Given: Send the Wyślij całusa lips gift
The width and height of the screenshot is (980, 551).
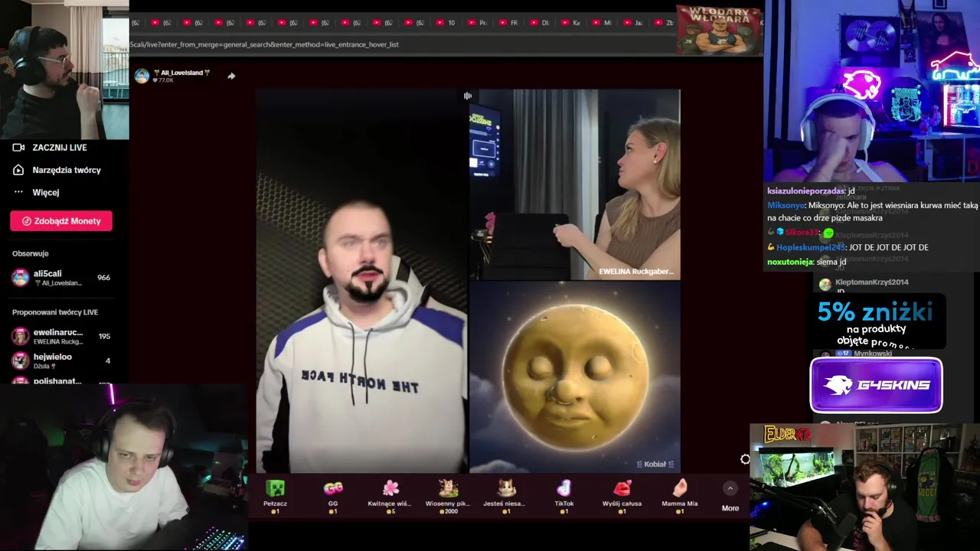Looking at the screenshot, I should [x=622, y=488].
